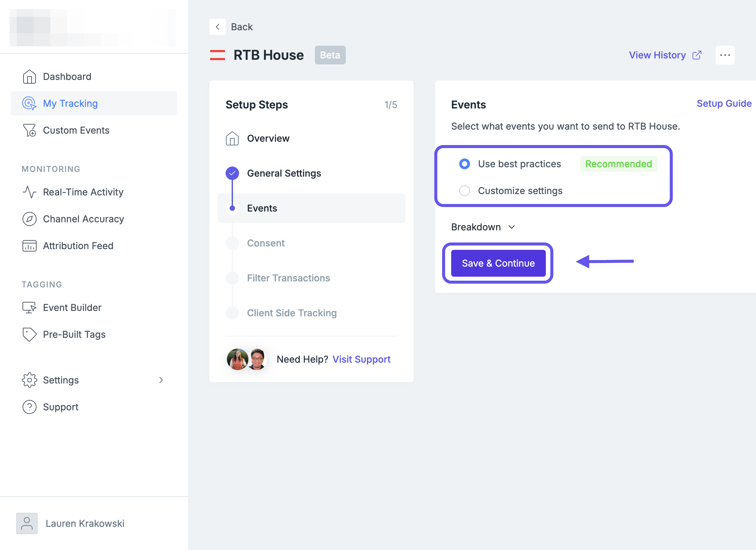This screenshot has height=550, width=756.
Task: Click the RTB House logo icon
Action: [x=218, y=55]
